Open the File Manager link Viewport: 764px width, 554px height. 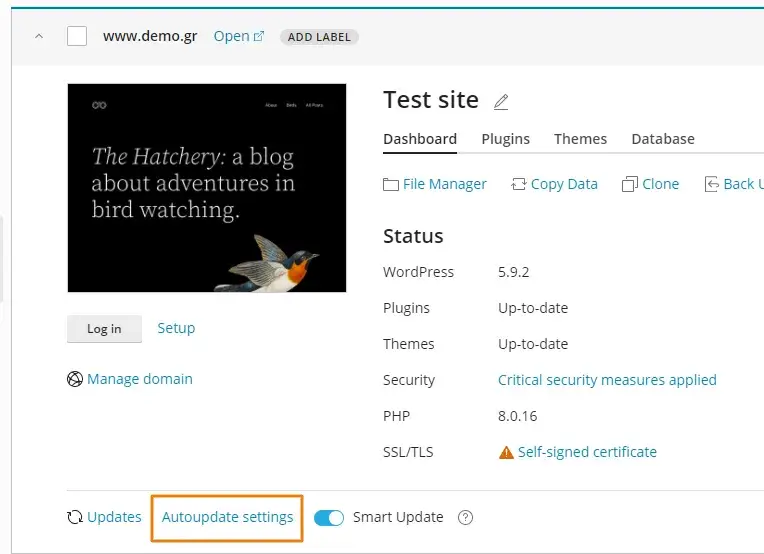click(x=444, y=184)
